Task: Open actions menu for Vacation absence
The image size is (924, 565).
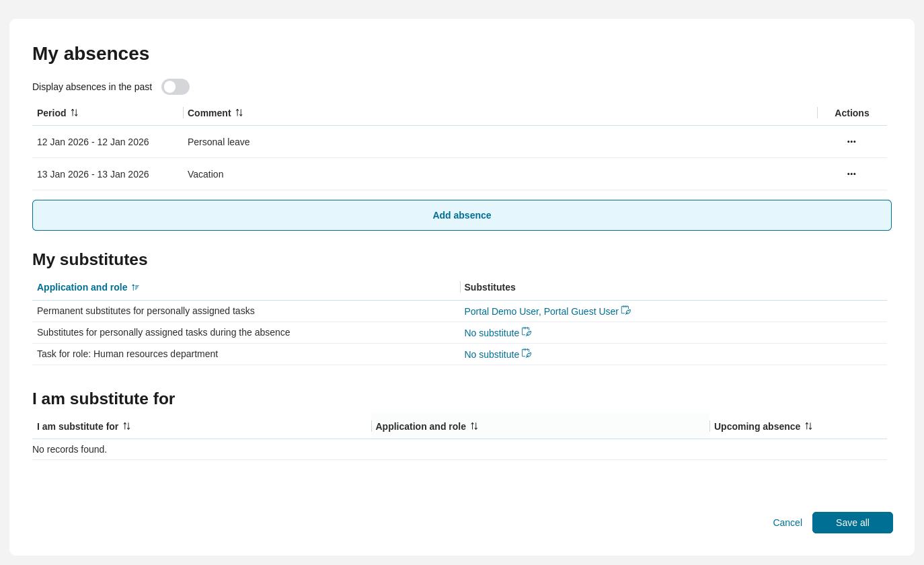Action: (851, 174)
